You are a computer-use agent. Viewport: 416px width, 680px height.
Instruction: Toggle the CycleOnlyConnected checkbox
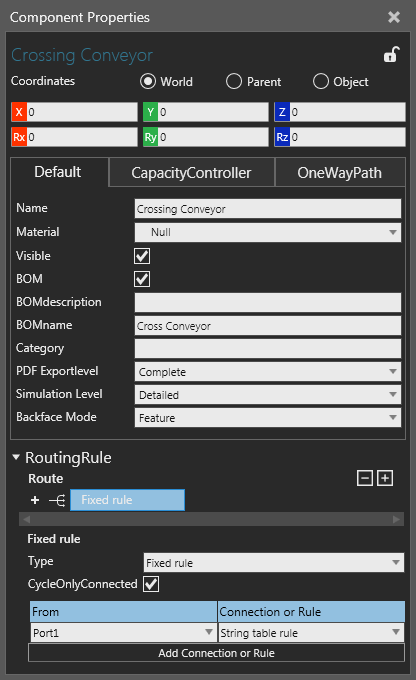tap(151, 584)
